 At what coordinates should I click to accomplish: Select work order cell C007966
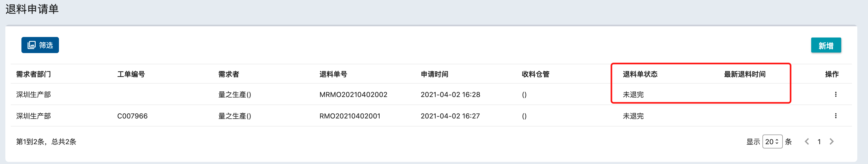tap(132, 116)
